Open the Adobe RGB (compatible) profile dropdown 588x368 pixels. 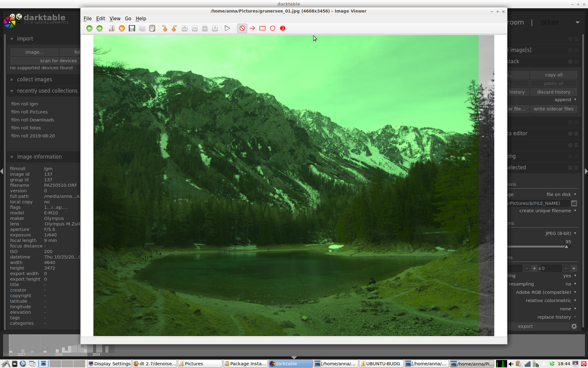[x=546, y=292]
